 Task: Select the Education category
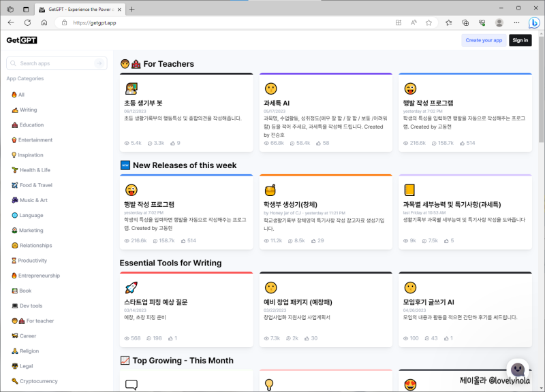28,125
